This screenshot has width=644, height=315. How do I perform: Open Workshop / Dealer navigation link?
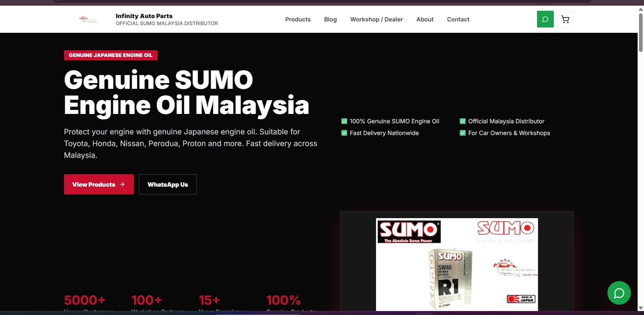[376, 19]
